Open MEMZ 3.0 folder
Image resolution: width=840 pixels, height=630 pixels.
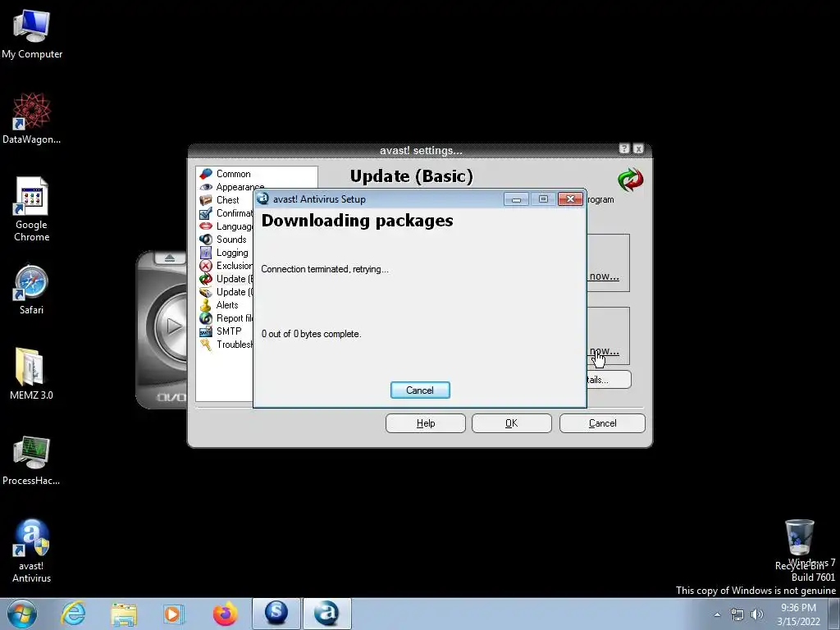pos(31,374)
